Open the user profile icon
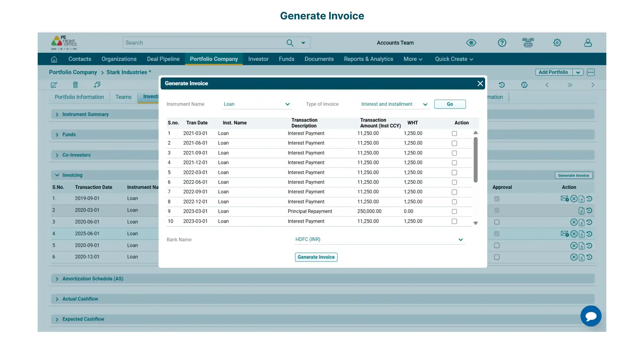Viewport: 644px width, 339px height. pos(588,43)
